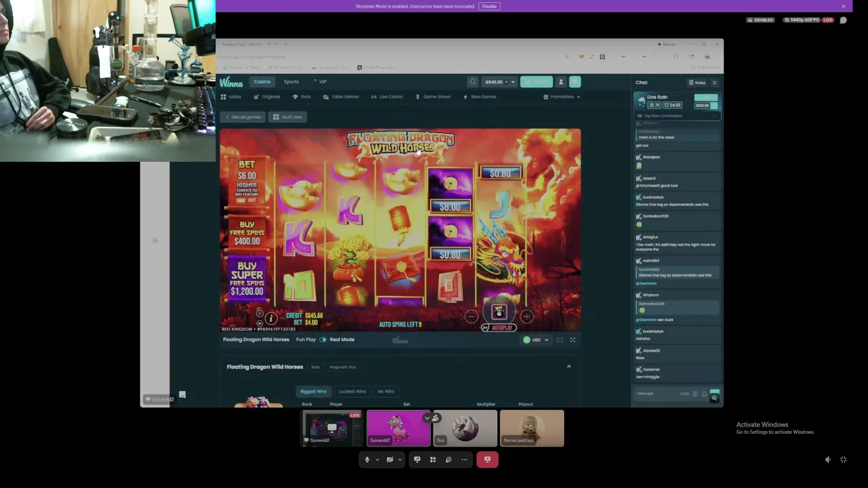Close the chat panel

coord(714,83)
